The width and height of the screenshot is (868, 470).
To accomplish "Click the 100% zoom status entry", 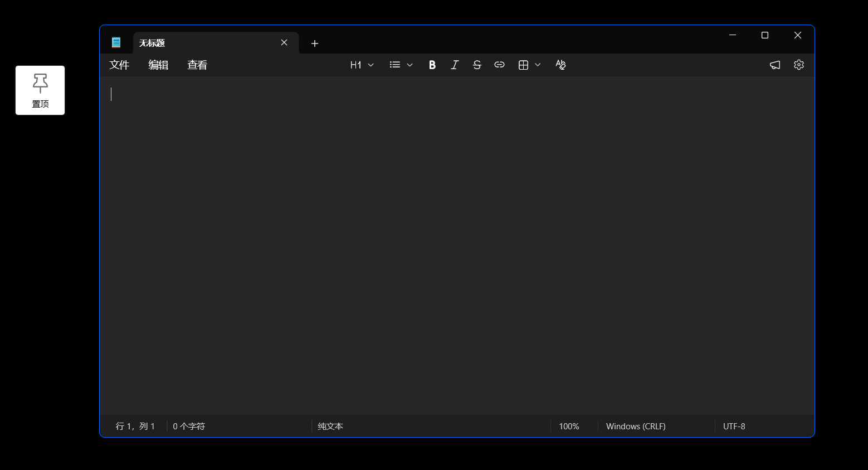I will pyautogui.click(x=569, y=426).
